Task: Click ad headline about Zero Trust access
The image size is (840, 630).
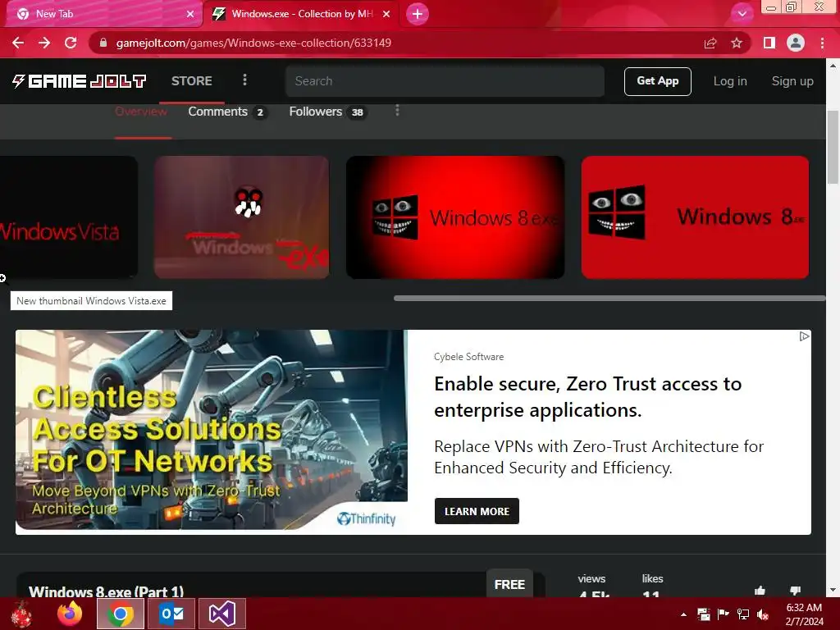Action: (587, 397)
